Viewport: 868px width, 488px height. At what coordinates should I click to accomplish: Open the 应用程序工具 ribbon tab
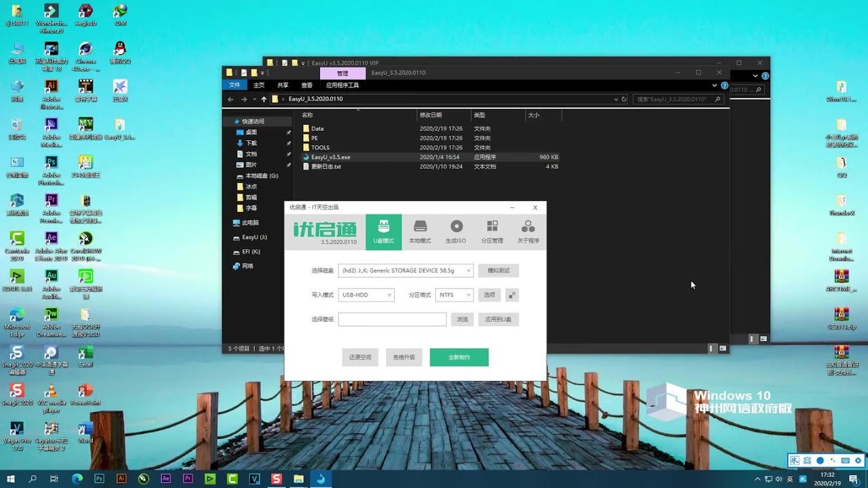pos(342,85)
